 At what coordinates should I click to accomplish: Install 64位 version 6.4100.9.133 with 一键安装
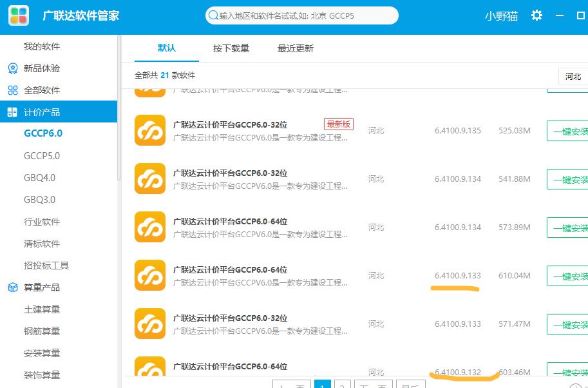567,276
